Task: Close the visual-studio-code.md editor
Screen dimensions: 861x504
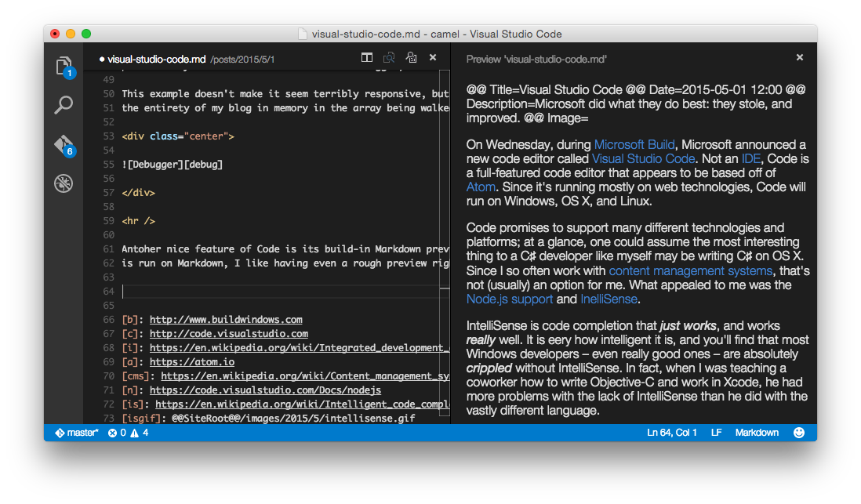Action: pos(433,57)
